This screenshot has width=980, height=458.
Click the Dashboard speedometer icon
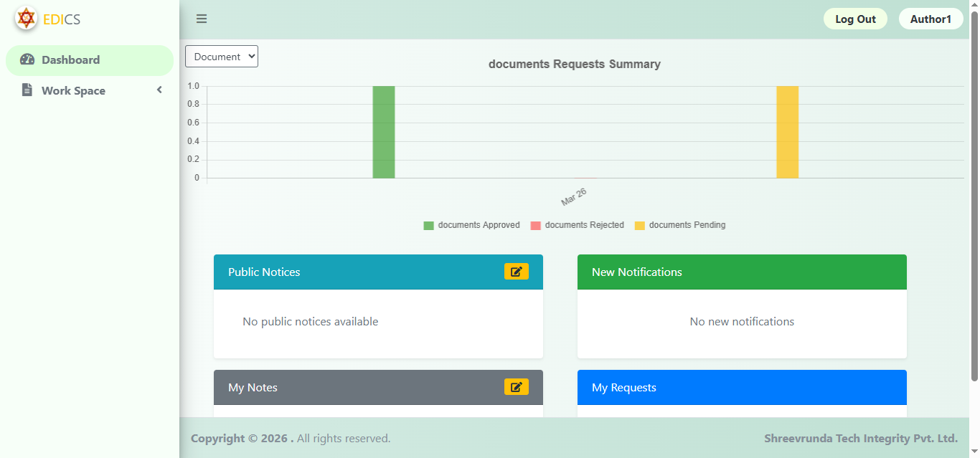pos(27,59)
